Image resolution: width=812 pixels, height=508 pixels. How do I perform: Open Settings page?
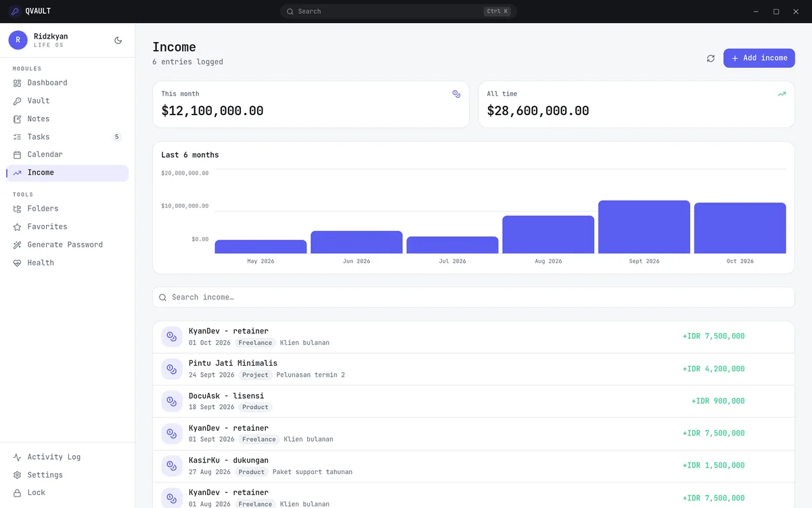(68, 475)
